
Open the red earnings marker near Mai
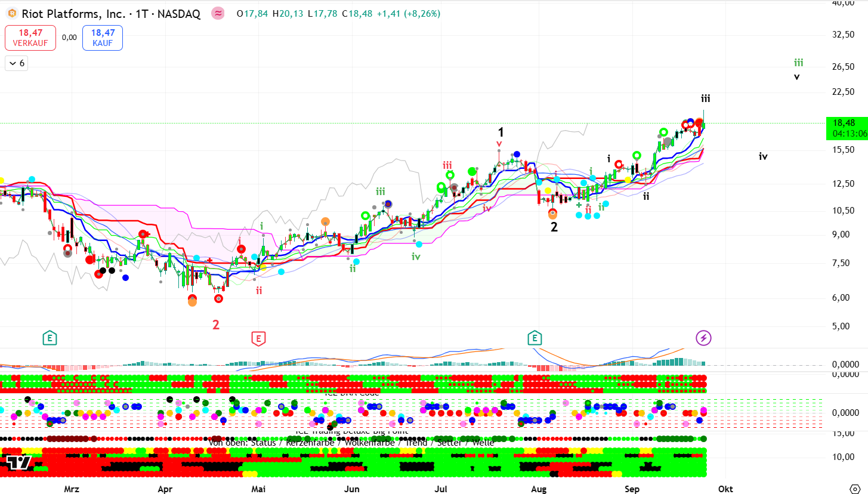(258, 339)
